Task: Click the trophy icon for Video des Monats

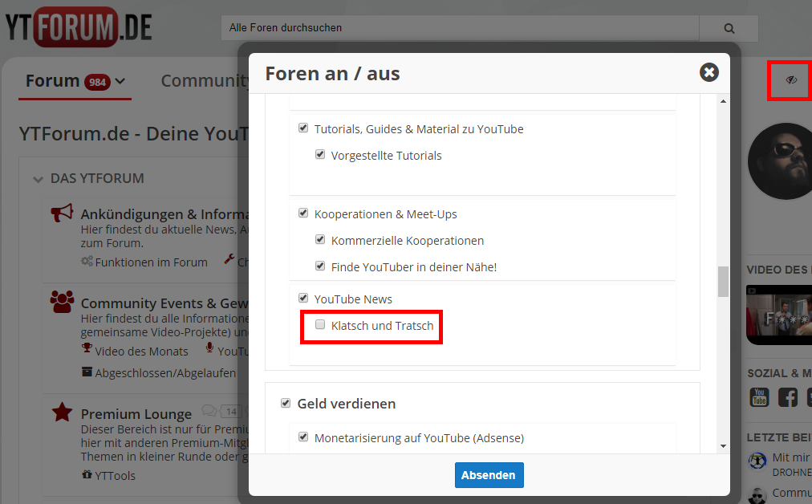Action: pyautogui.click(x=87, y=348)
